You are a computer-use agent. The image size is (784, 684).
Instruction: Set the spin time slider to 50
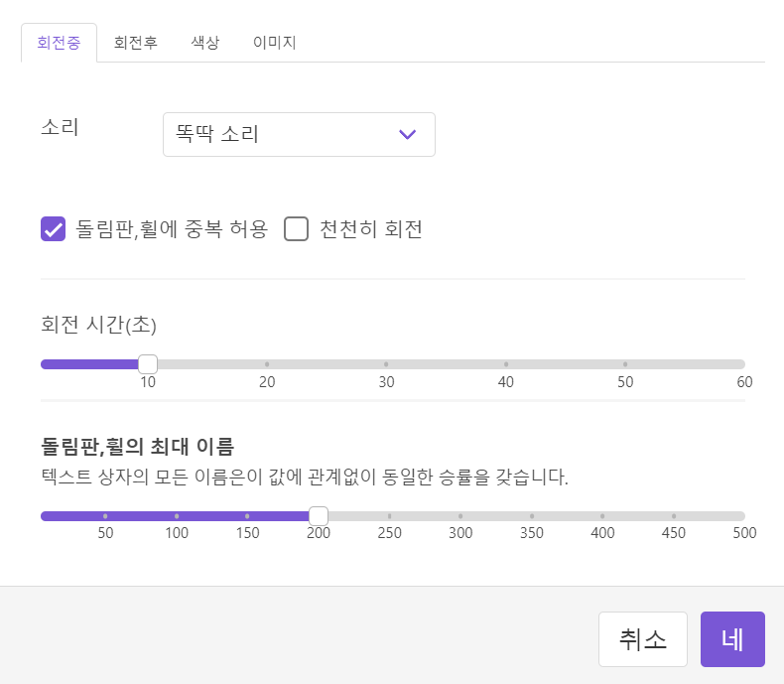pyautogui.click(x=625, y=364)
